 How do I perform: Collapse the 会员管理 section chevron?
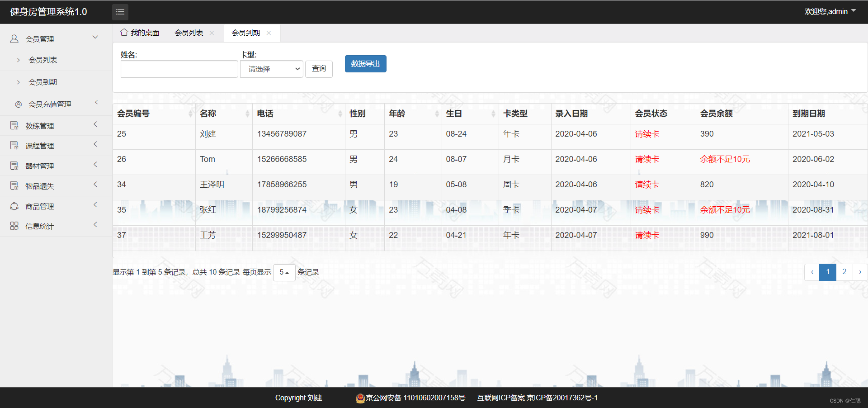(x=95, y=37)
